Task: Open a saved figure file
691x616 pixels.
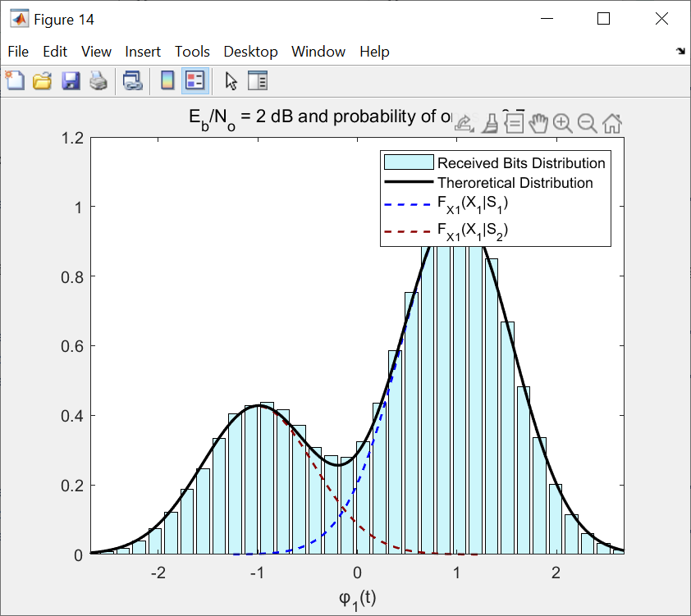Action: tap(43, 80)
